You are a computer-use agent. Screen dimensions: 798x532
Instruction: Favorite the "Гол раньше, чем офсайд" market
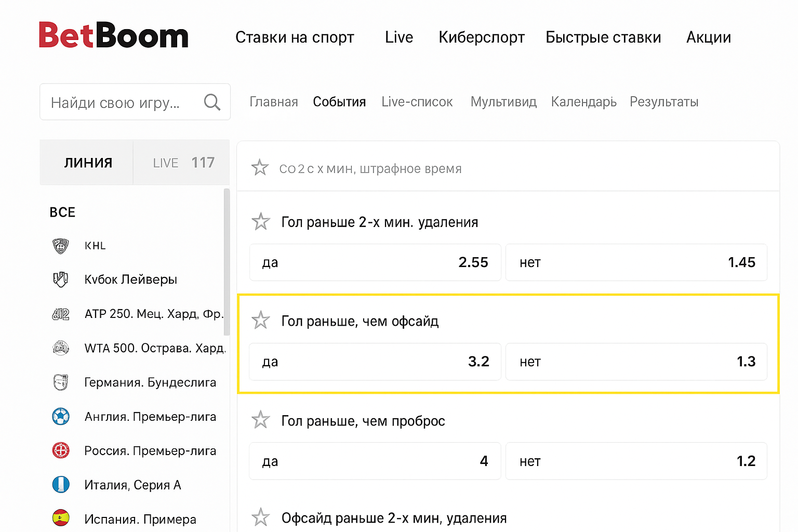[261, 321]
